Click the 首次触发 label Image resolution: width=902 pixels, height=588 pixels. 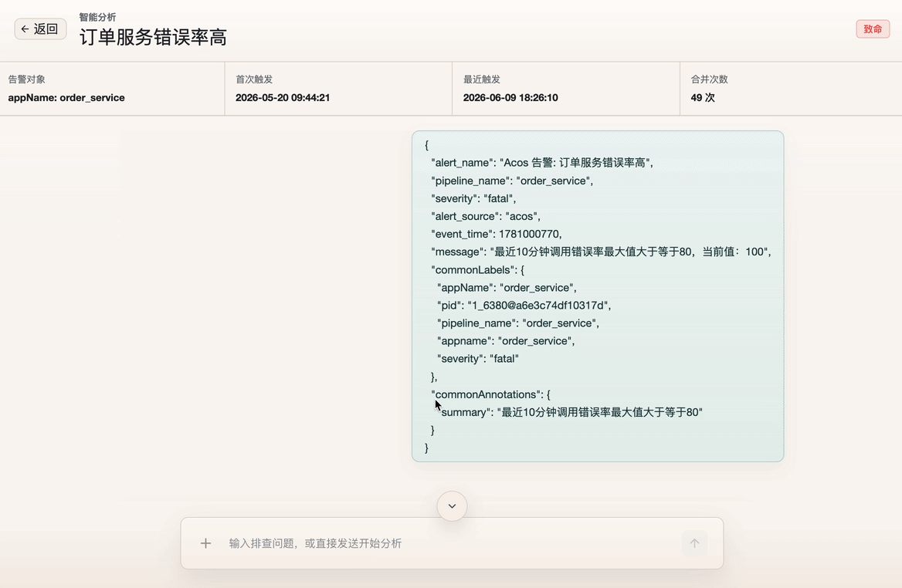pos(253,79)
